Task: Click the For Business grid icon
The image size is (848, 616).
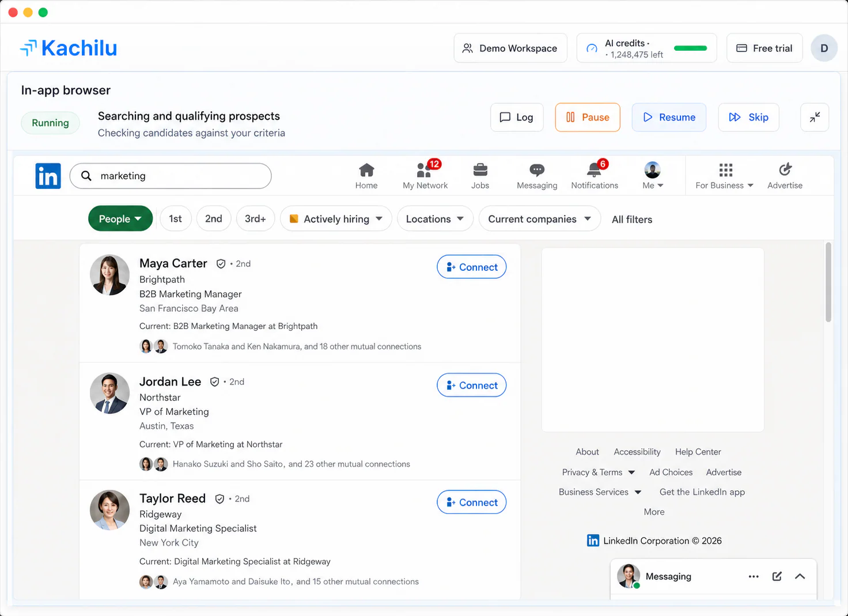Action: pos(726,170)
